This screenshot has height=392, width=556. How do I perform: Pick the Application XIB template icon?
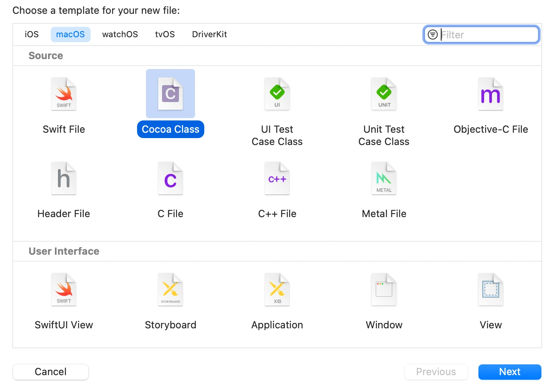(x=277, y=290)
